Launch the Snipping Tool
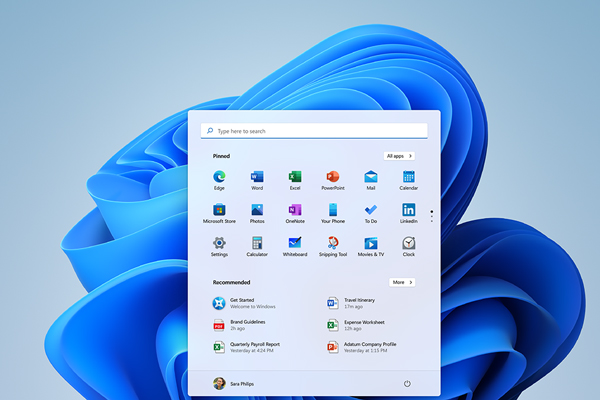600x400 pixels. pyautogui.click(x=333, y=243)
